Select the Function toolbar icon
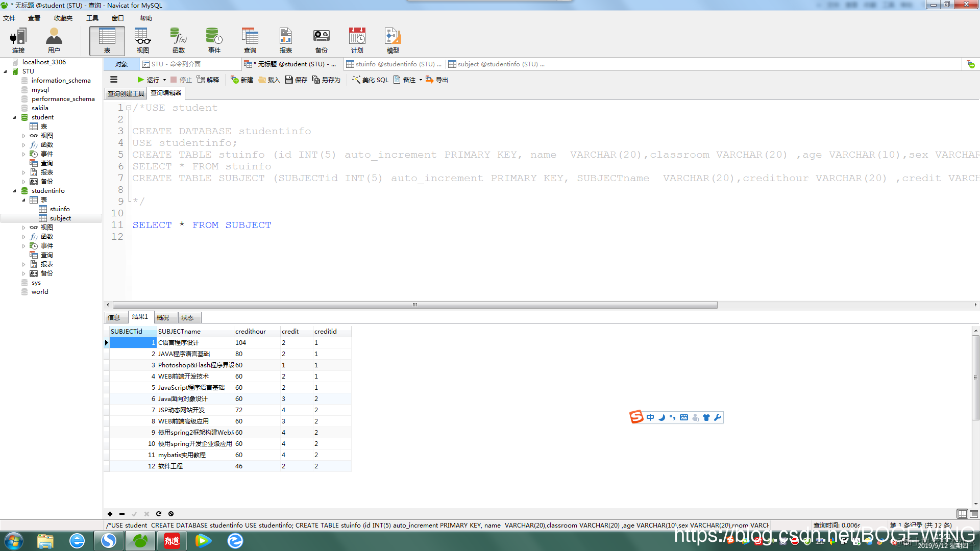This screenshot has height=551, width=980. tap(179, 40)
